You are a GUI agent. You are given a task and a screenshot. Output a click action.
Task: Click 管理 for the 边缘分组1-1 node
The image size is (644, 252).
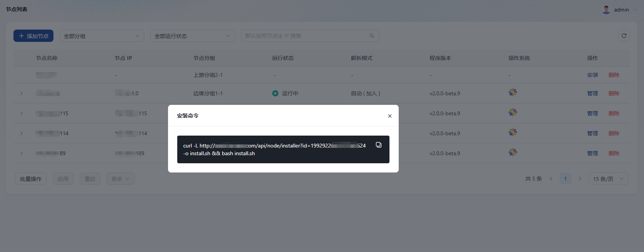pos(592,93)
